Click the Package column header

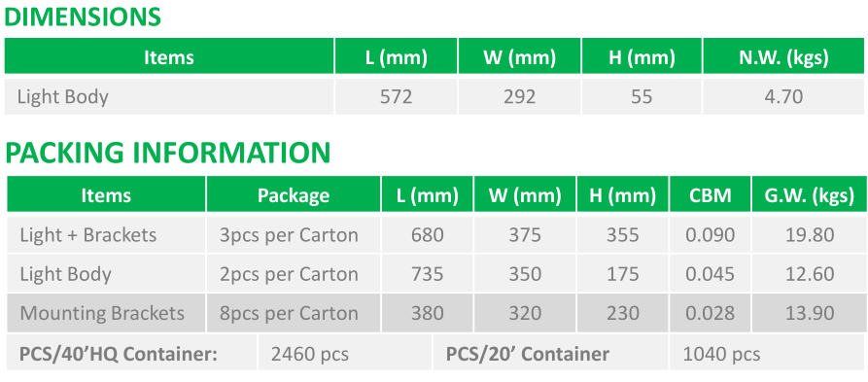coord(294,194)
